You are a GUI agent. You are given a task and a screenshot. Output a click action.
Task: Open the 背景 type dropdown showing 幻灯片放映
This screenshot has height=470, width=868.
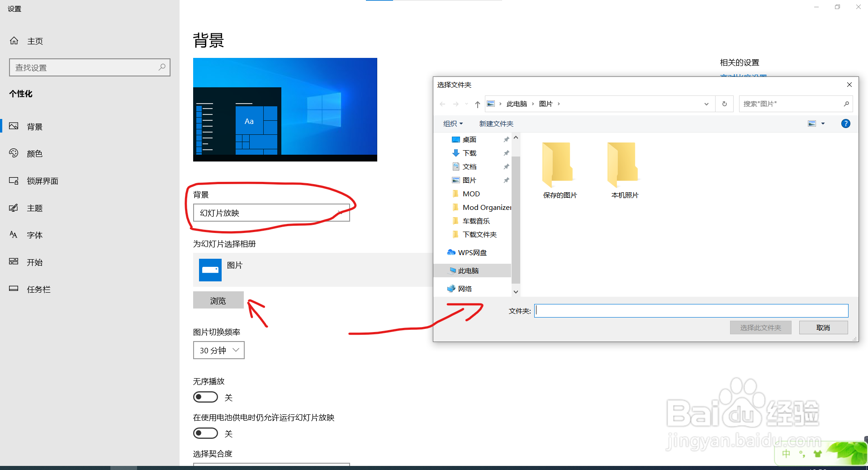[x=271, y=213]
